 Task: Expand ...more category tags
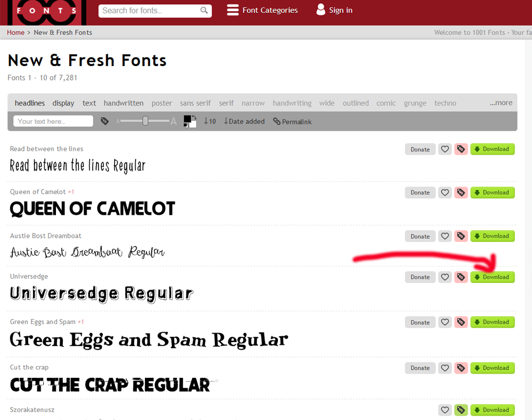coord(501,103)
